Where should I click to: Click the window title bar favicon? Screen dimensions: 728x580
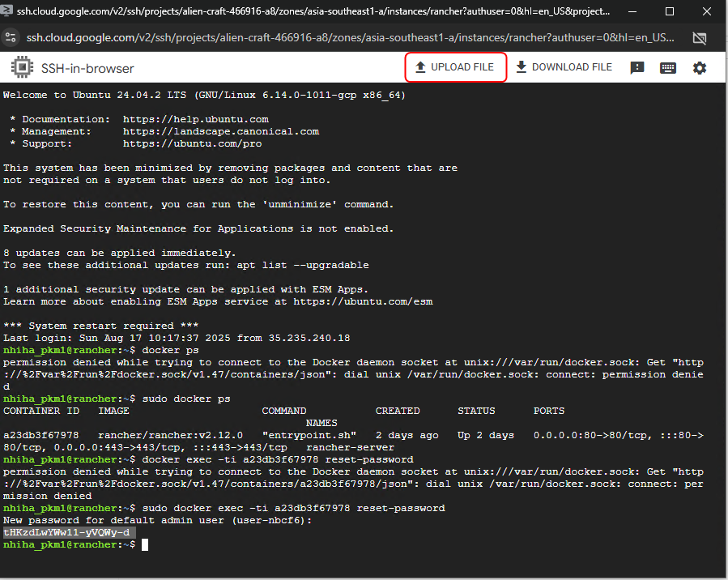click(10, 12)
